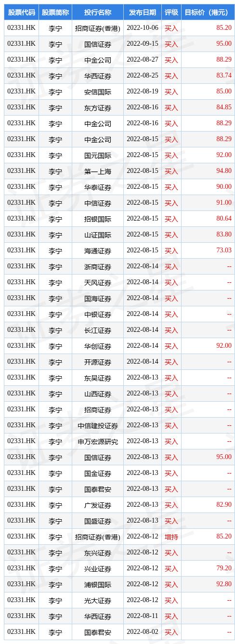235x644 pixels.
Task: Select the 79.20 target price of 兴业证券
Action: tap(224, 568)
